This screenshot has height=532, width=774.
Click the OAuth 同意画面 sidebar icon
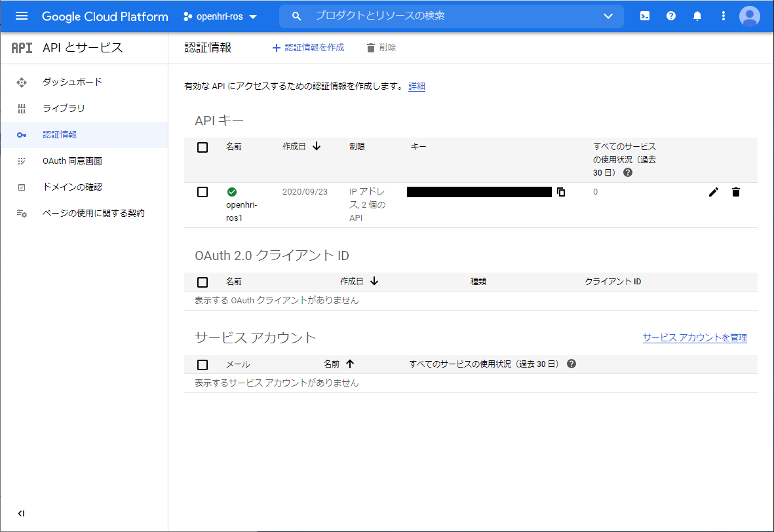[x=21, y=161]
